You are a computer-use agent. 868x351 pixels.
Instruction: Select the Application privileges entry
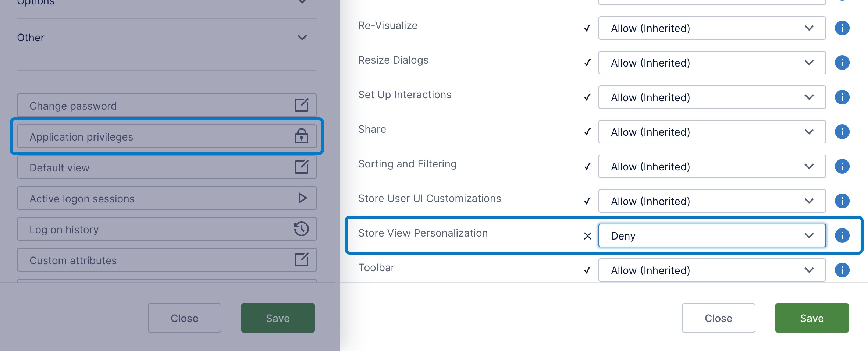point(147,136)
